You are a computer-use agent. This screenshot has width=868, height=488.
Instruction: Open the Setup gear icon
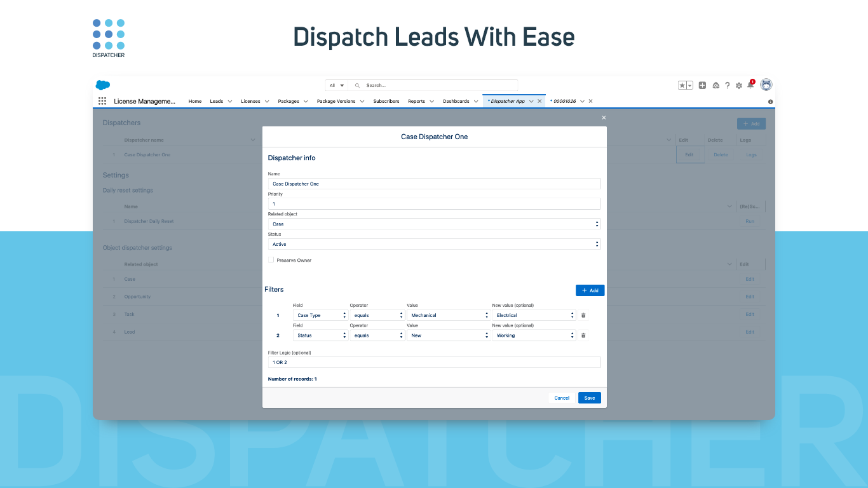tap(739, 85)
